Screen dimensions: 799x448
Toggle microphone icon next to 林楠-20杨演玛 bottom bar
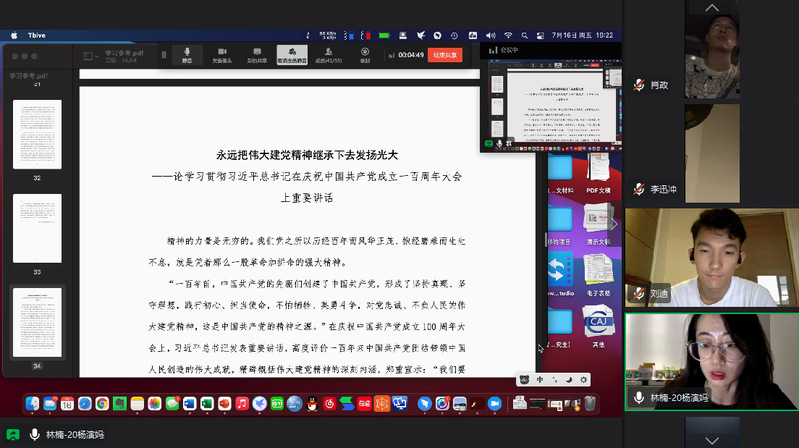(34, 435)
